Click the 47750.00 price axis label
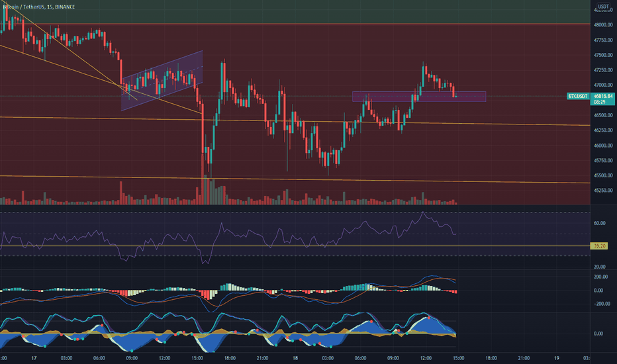The height and width of the screenshot is (364, 617). pos(603,40)
